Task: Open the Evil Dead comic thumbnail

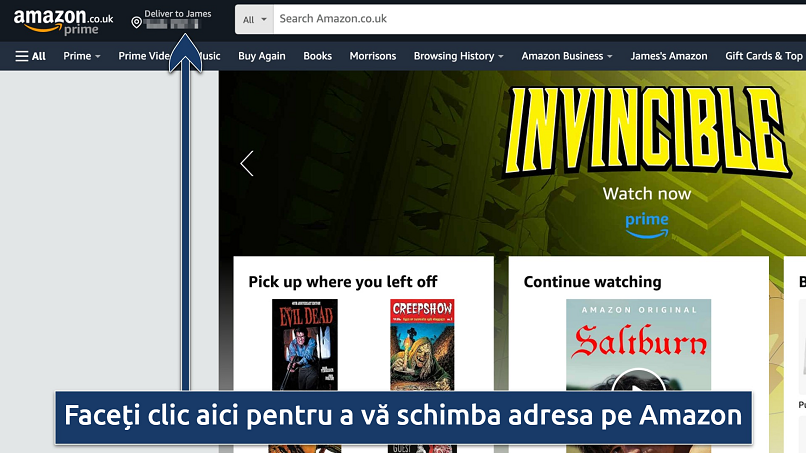Action: pos(305,344)
